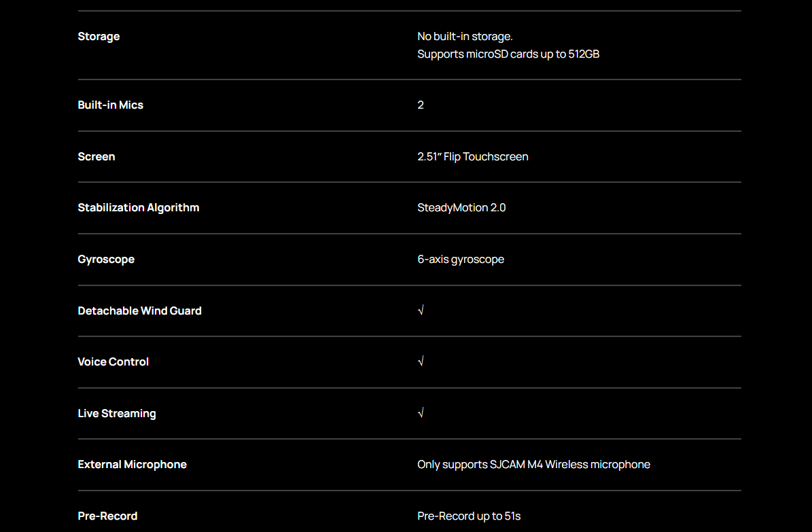Select the Stabilization Algorithm label
Screen dimensions: 812x532
click(139, 208)
